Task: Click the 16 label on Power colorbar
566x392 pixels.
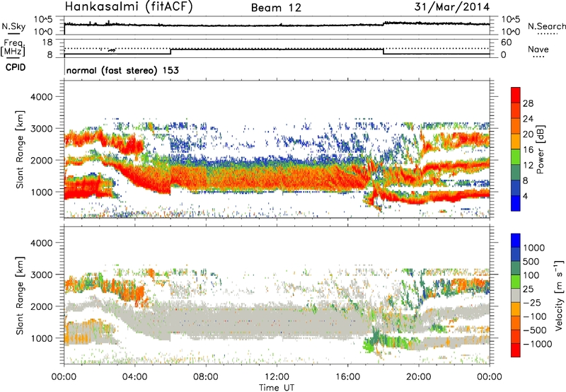Action: [528, 150]
